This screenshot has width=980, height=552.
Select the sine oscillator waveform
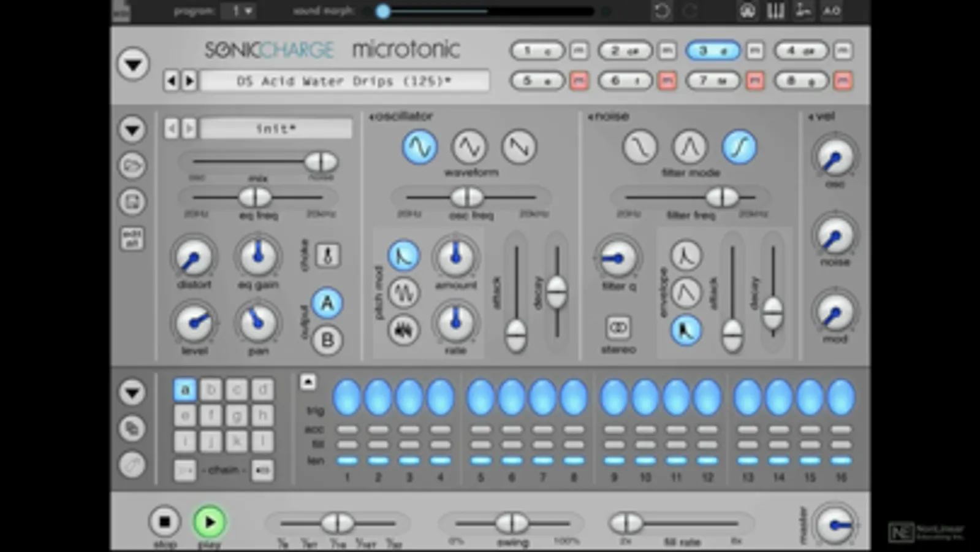tap(420, 147)
